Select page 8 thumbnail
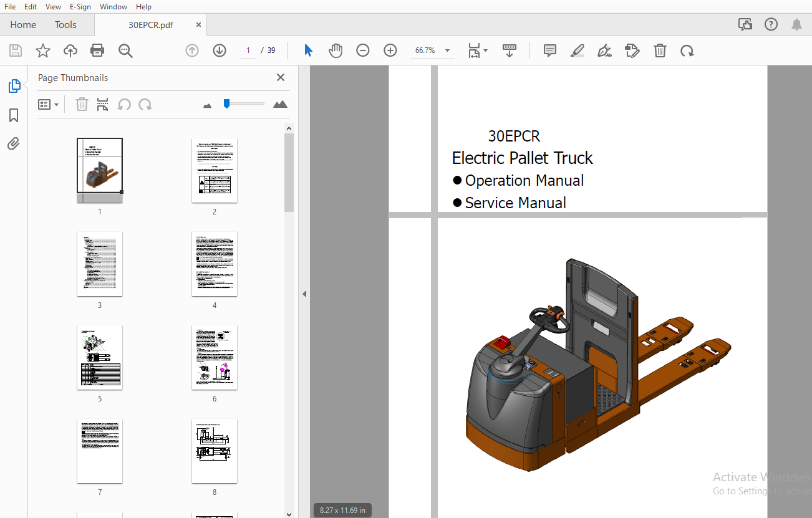 (215, 451)
